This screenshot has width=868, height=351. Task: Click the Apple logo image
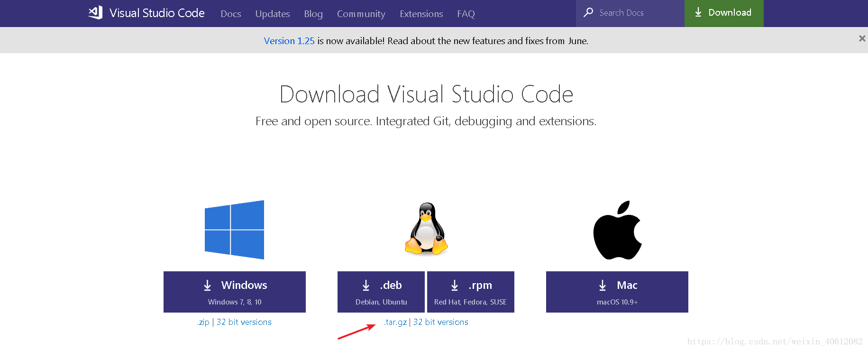617,230
